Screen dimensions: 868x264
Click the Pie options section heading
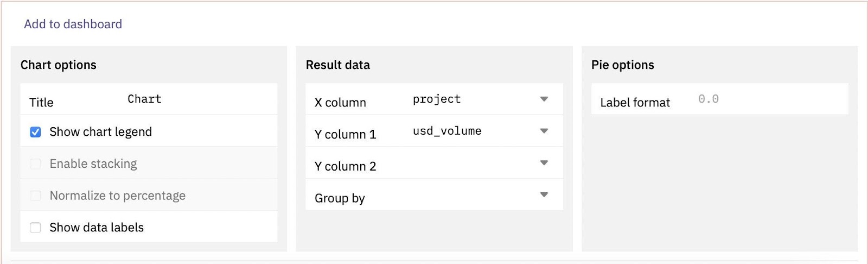click(x=623, y=65)
